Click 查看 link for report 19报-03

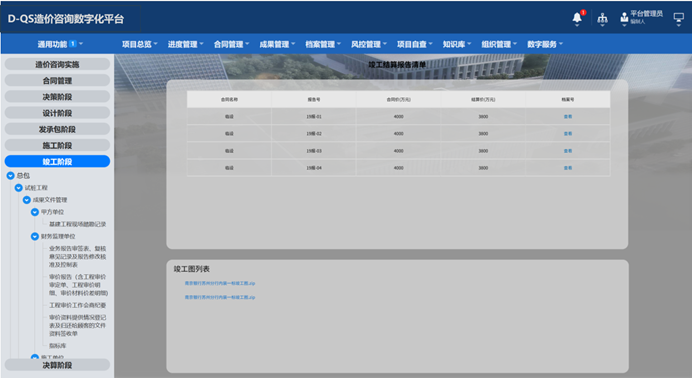click(x=568, y=151)
